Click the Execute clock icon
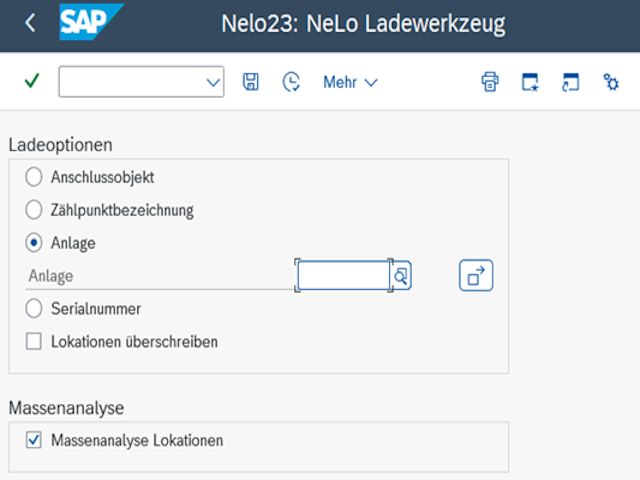The image size is (640, 480). (x=291, y=82)
